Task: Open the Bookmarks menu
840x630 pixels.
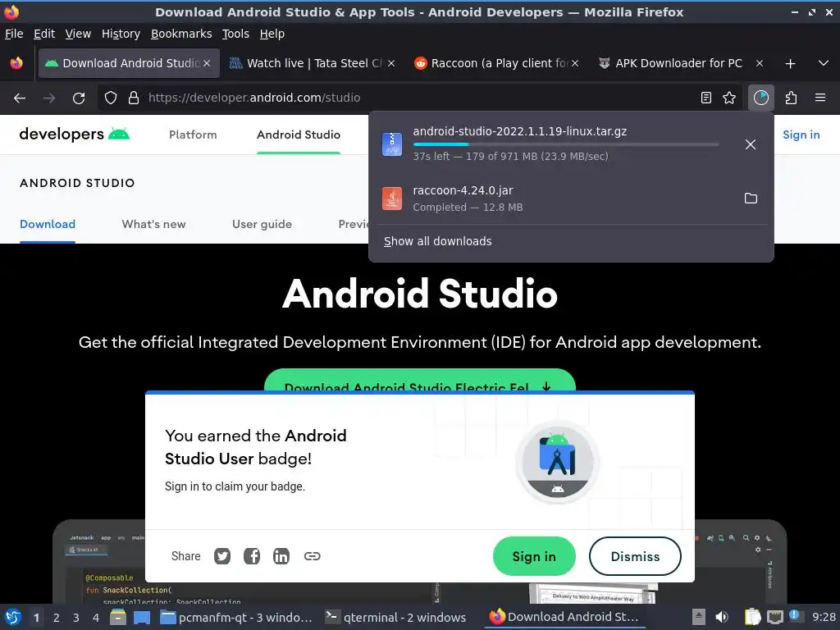Action: pyautogui.click(x=181, y=34)
